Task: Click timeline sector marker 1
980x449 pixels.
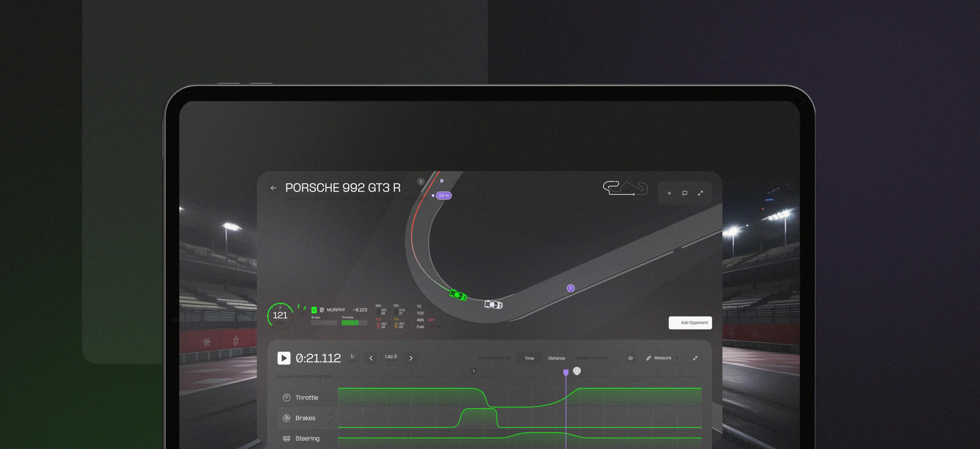Action: [474, 371]
